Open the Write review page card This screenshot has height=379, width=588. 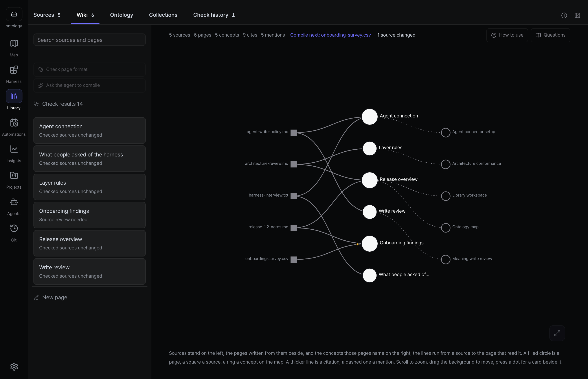click(x=89, y=271)
